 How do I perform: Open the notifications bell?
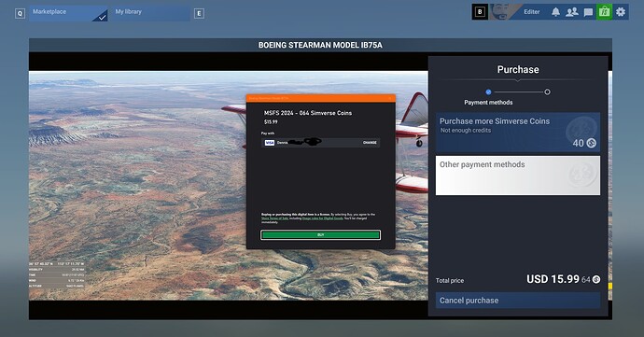click(555, 12)
